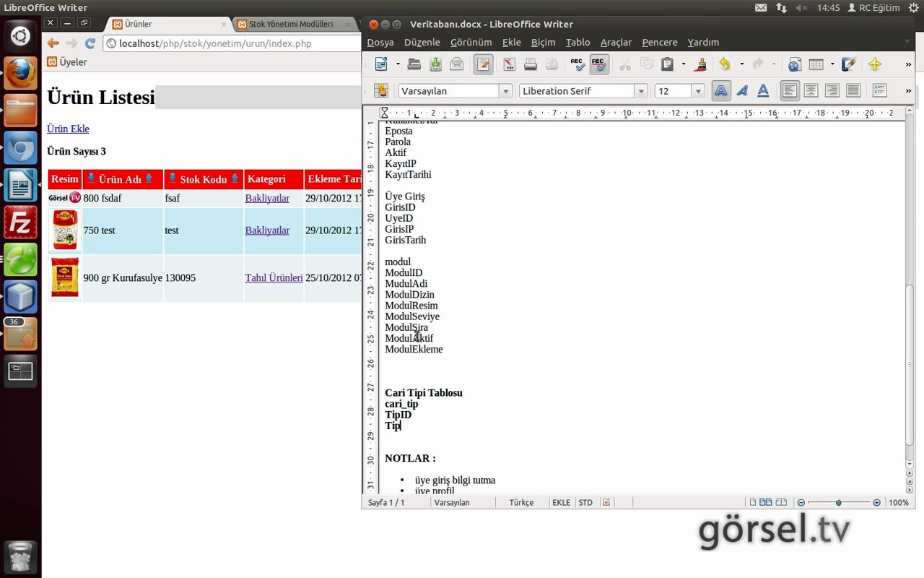924x578 pixels.
Task: Export directly as PDF icon
Action: (509, 64)
